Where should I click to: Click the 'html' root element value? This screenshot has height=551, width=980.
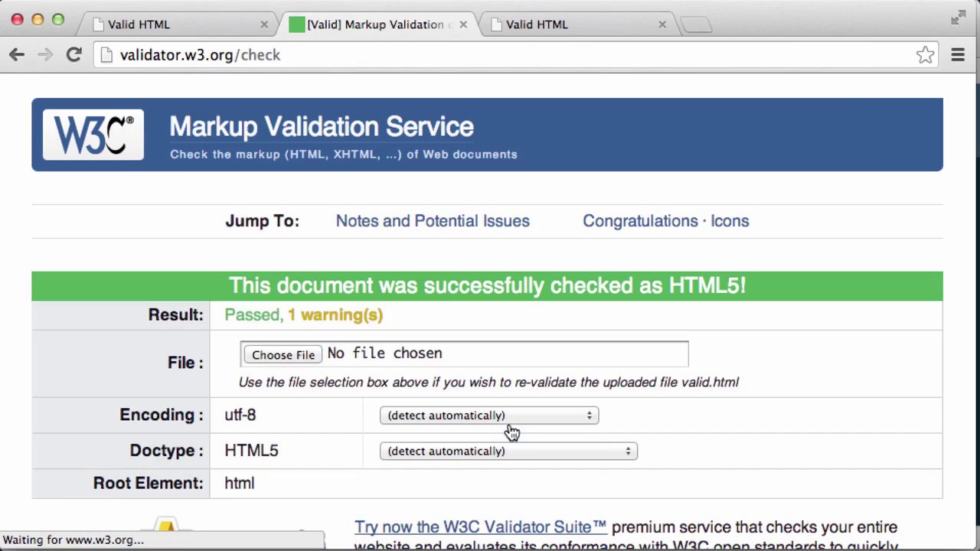239,483
